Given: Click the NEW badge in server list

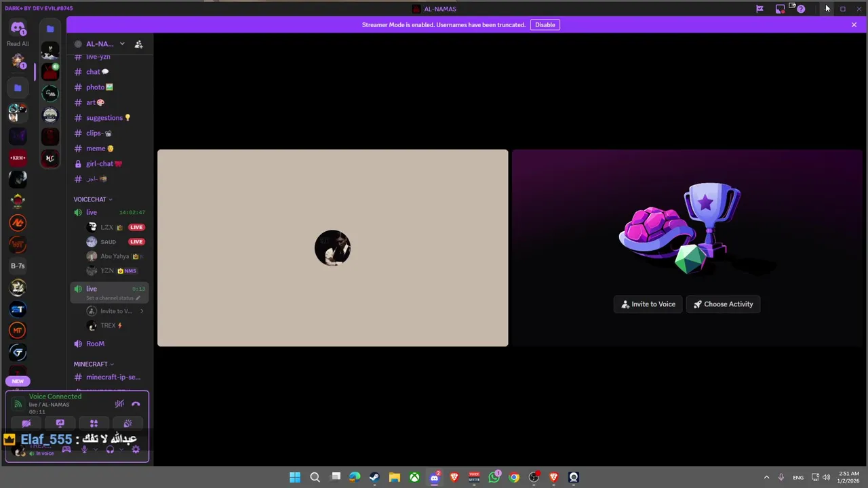Looking at the screenshot, I should [18, 381].
